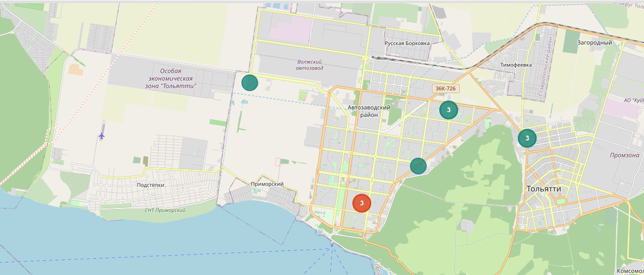Select green cluster marker 3 below the 36K-726 shield

[448, 110]
